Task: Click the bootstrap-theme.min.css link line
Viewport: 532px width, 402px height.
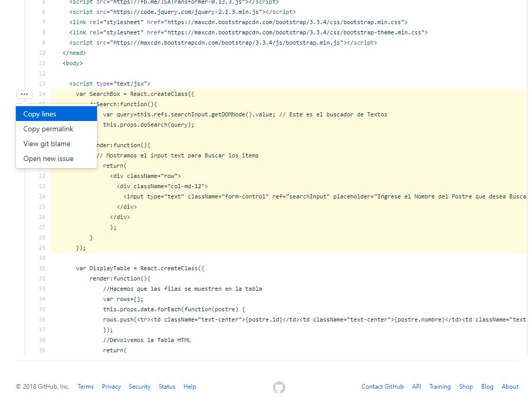Action: (x=248, y=33)
